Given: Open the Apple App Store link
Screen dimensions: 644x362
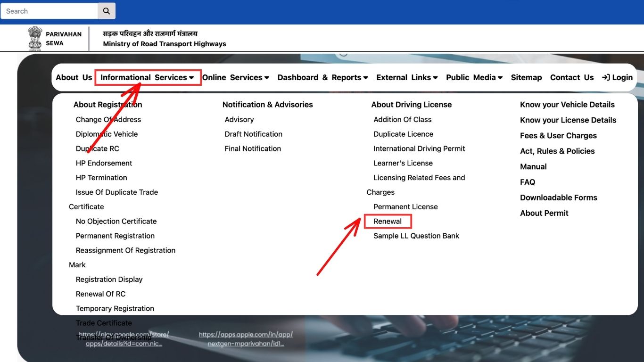Looking at the screenshot, I should point(246,339).
